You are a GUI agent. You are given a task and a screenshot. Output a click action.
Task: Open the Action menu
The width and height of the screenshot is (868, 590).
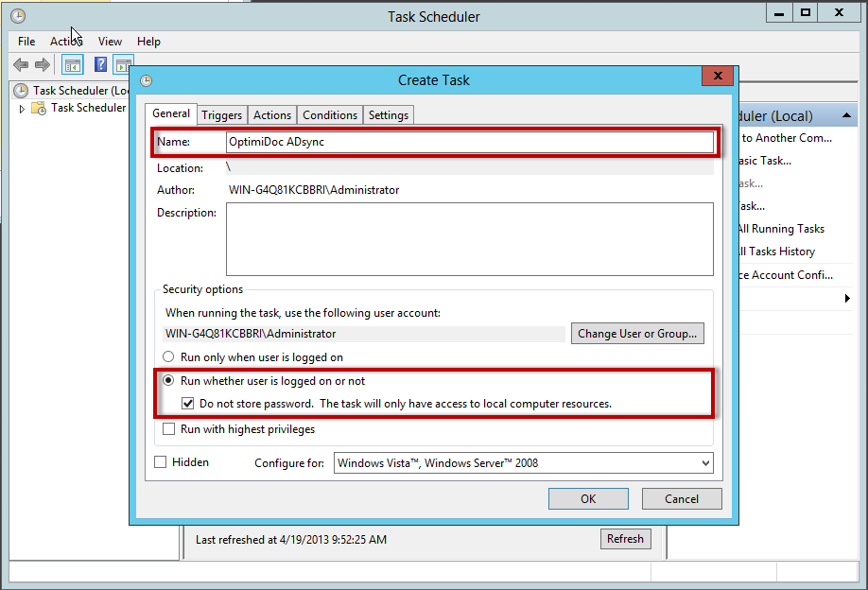[x=66, y=42]
